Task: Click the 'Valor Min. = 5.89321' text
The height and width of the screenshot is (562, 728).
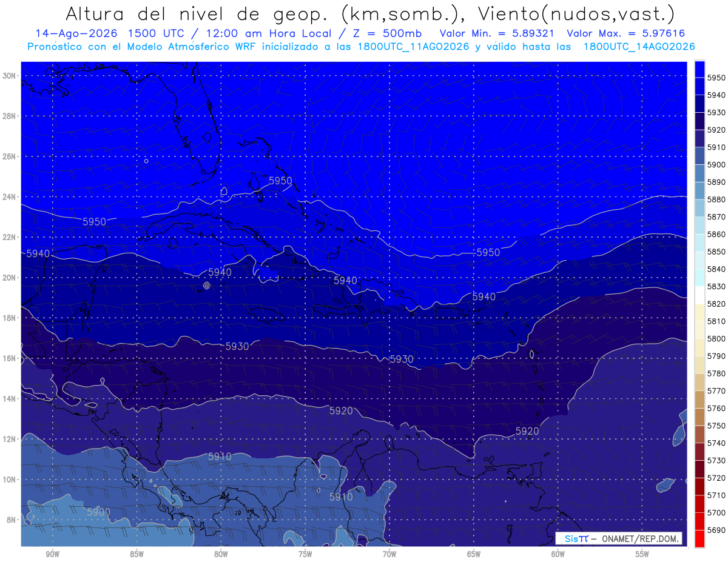Action: (497, 33)
